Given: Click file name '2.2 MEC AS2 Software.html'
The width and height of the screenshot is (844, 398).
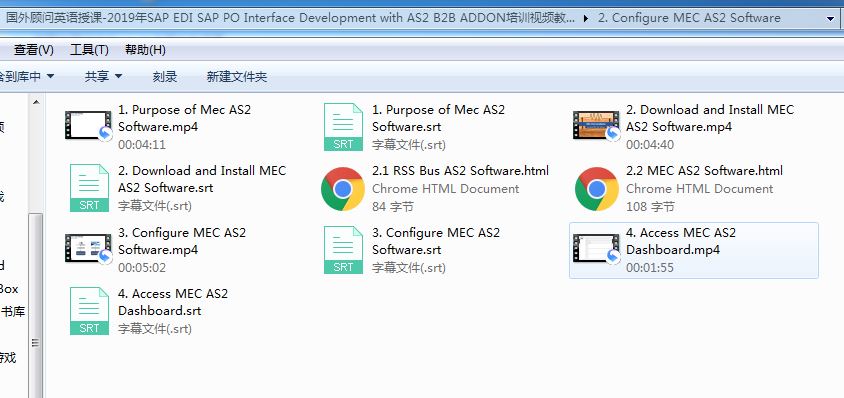Looking at the screenshot, I should coord(704,171).
